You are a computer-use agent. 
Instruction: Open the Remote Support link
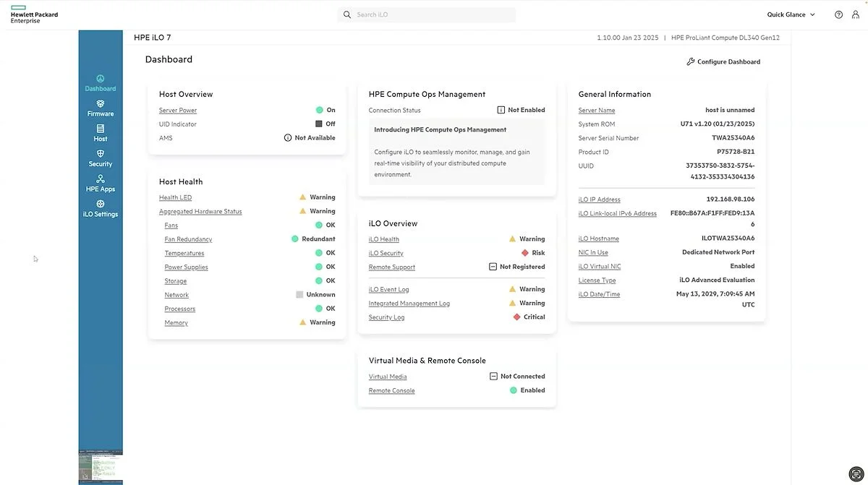[392, 267]
